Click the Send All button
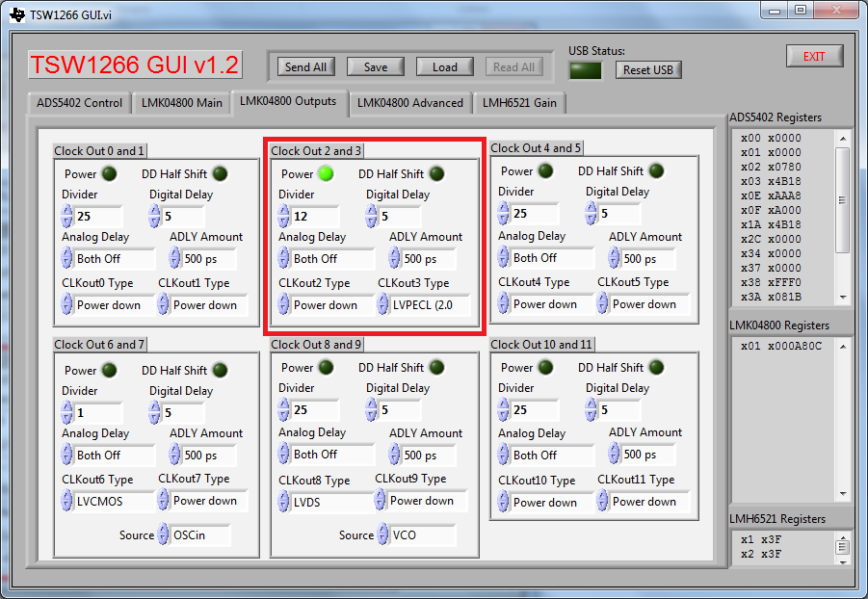This screenshot has width=868, height=599. 305,67
